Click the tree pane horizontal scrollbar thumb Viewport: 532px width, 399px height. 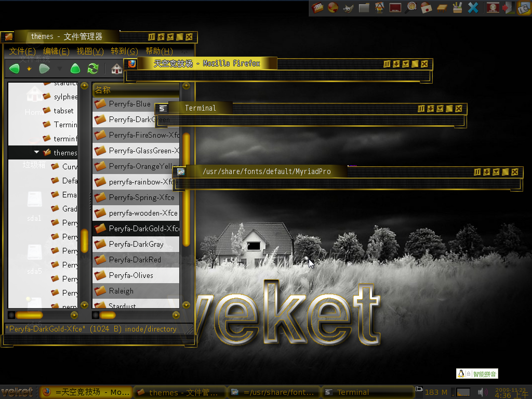coord(29,315)
